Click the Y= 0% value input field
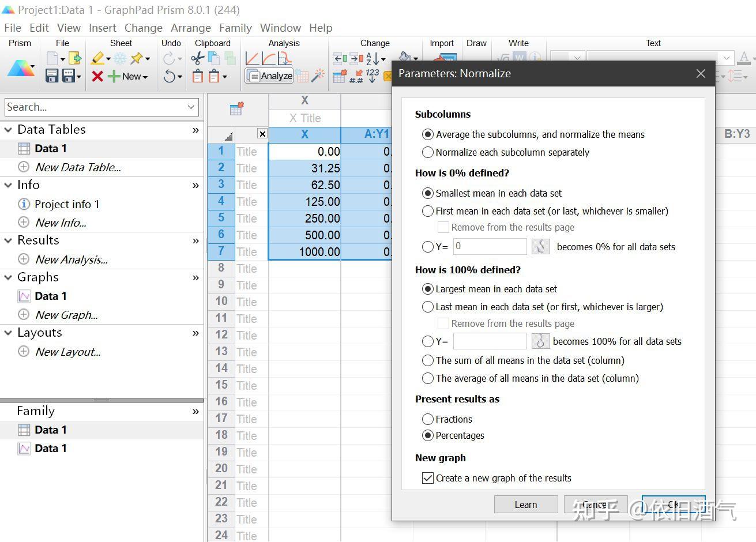Image resolution: width=756 pixels, height=542 pixels. tap(490, 246)
